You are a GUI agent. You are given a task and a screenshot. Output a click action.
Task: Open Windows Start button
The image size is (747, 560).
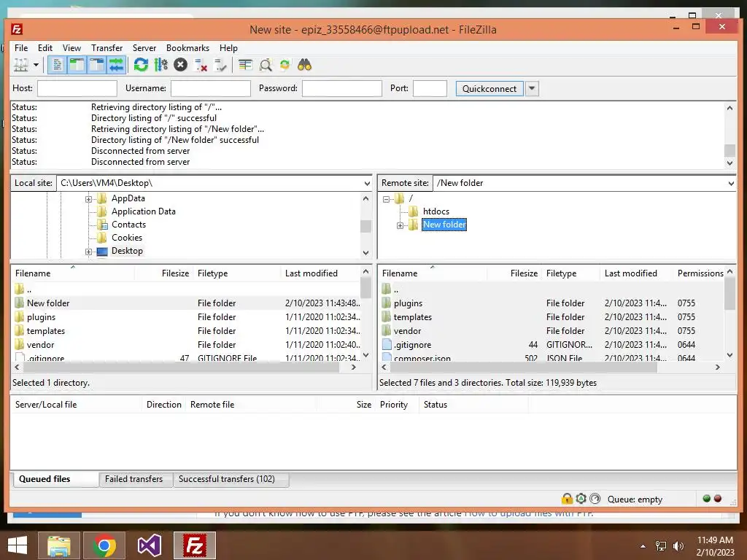[18, 545]
